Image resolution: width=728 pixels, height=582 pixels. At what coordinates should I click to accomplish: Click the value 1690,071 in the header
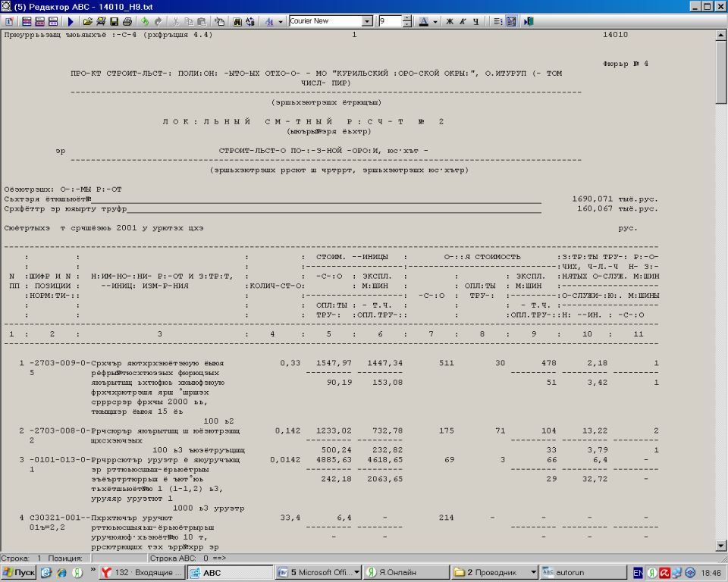(592, 199)
